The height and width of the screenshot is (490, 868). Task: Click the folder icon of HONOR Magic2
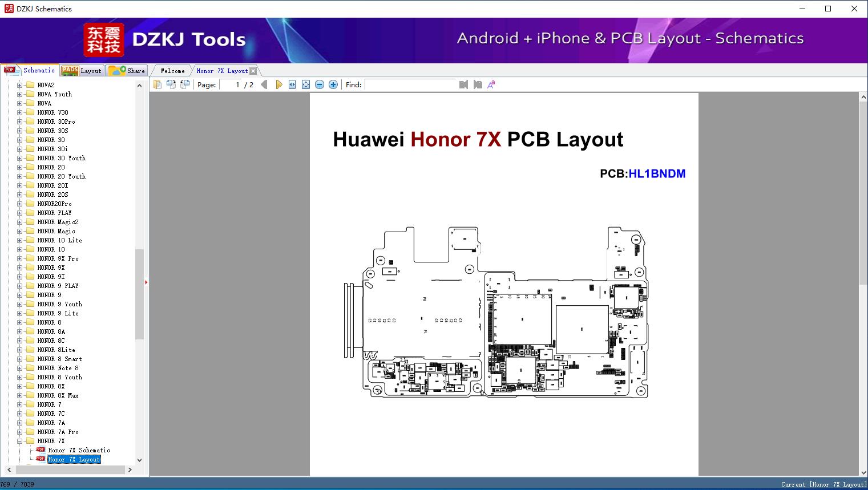point(30,222)
